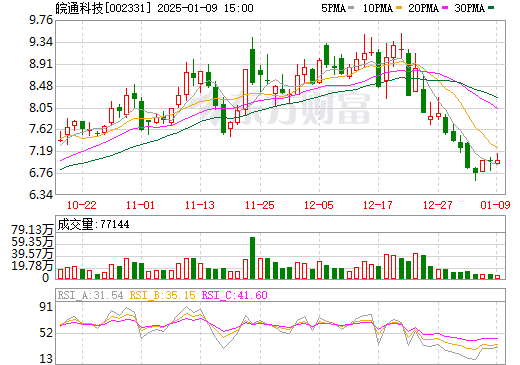Image resolution: width=520 pixels, height=365 pixels.
Task: Click the final small red volume bar
Action: 497,277
